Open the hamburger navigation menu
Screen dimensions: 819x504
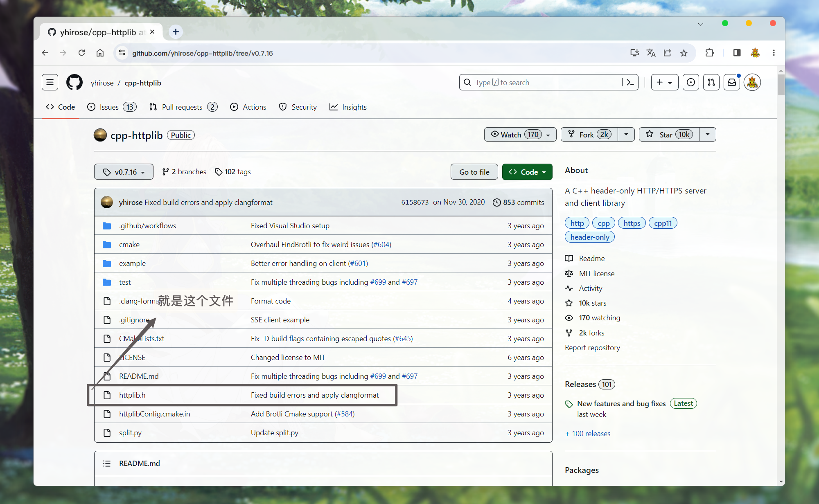tap(50, 83)
